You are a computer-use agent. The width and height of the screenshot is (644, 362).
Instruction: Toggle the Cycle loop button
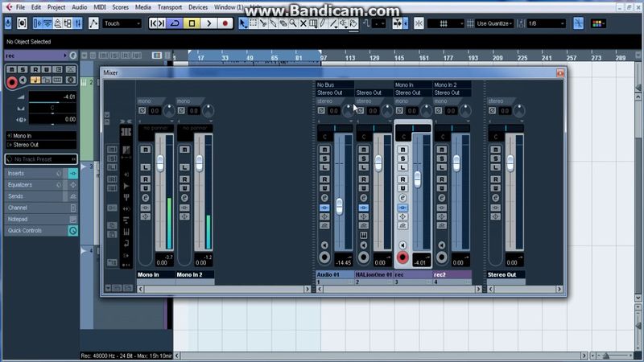tap(175, 23)
